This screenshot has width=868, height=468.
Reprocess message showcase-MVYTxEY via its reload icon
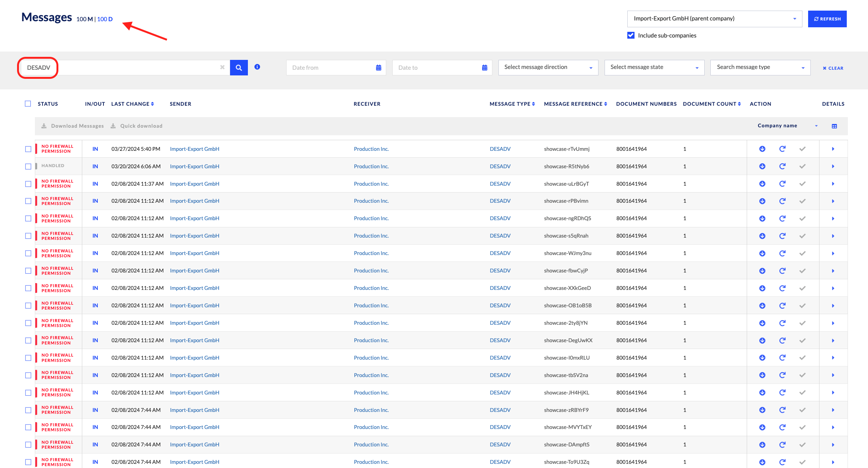[782, 427]
